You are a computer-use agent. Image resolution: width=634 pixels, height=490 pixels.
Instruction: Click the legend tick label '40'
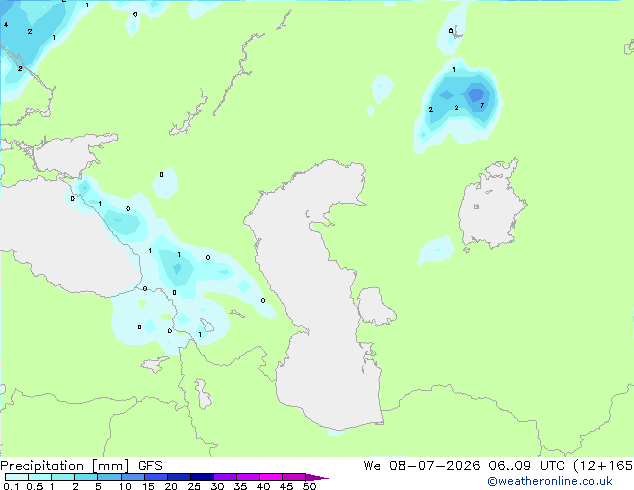[x=263, y=486]
